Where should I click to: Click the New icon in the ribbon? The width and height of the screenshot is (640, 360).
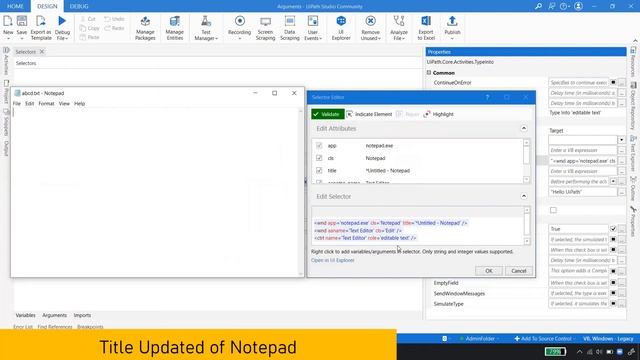[8, 22]
